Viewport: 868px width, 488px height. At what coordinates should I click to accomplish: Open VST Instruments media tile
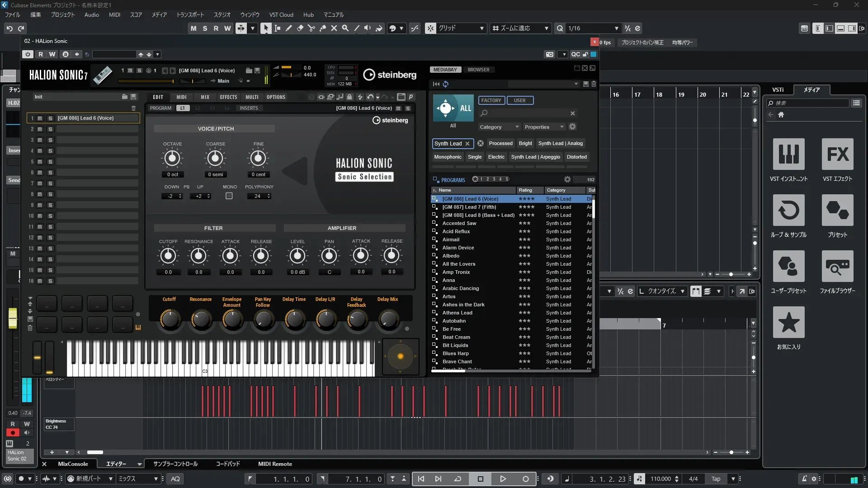[788, 155]
